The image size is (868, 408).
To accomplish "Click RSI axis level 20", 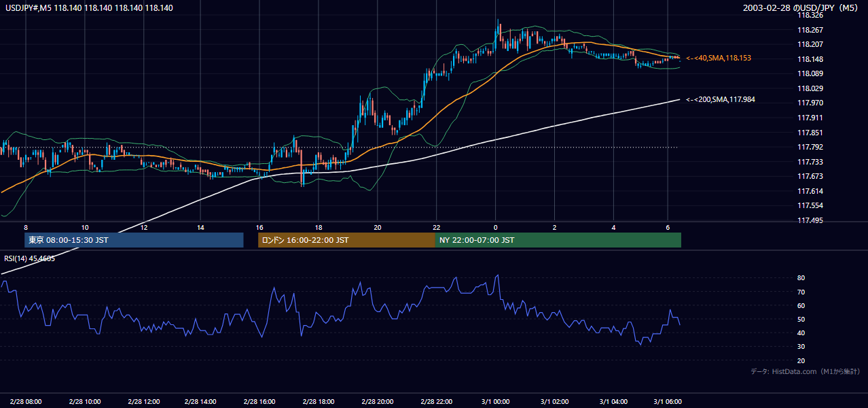I will click(801, 360).
